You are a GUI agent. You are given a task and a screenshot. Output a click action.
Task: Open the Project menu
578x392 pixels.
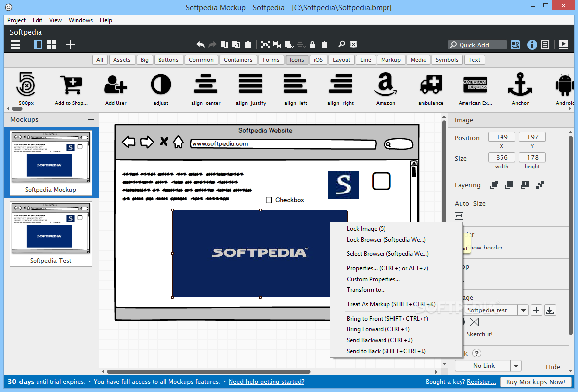(16, 20)
